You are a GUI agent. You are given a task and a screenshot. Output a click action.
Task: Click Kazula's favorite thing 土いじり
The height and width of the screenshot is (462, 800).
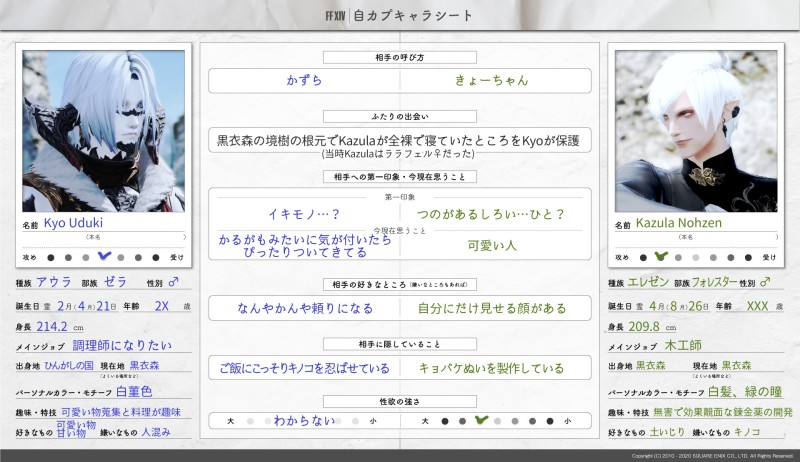[x=667, y=432]
